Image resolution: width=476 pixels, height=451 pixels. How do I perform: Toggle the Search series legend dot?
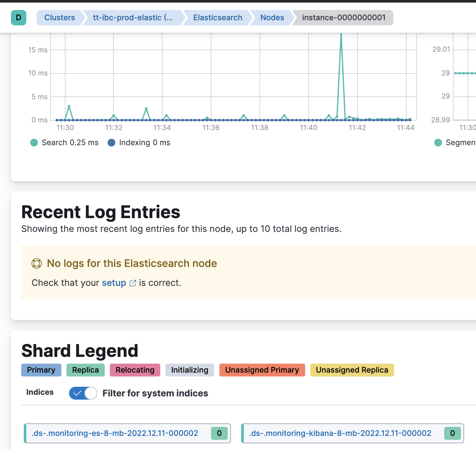tap(34, 143)
